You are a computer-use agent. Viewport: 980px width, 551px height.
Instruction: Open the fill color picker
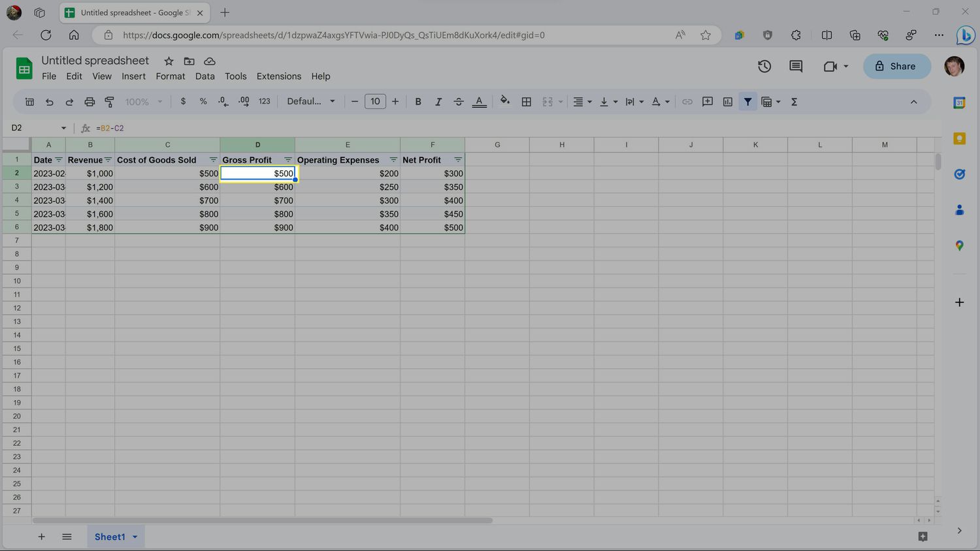tap(504, 102)
